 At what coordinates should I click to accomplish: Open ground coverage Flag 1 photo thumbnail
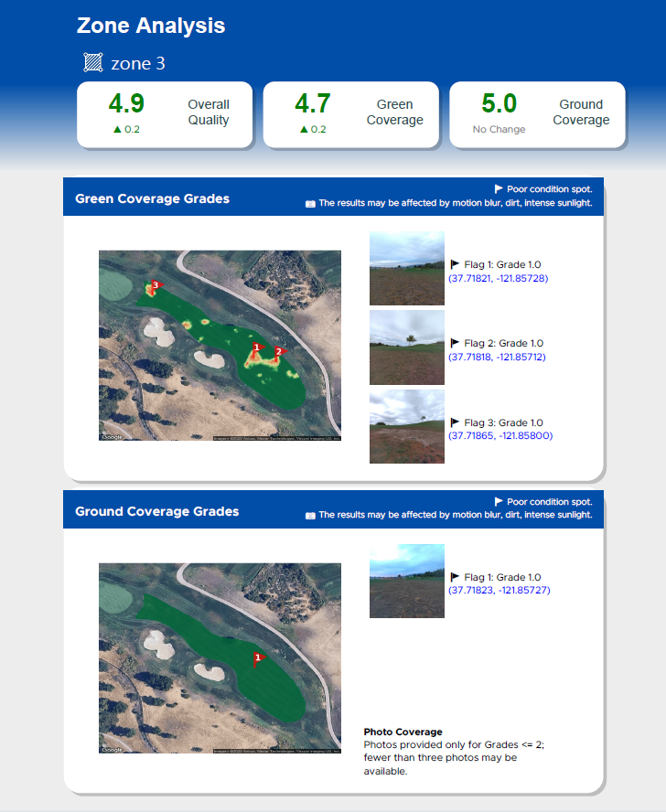pyautogui.click(x=407, y=581)
